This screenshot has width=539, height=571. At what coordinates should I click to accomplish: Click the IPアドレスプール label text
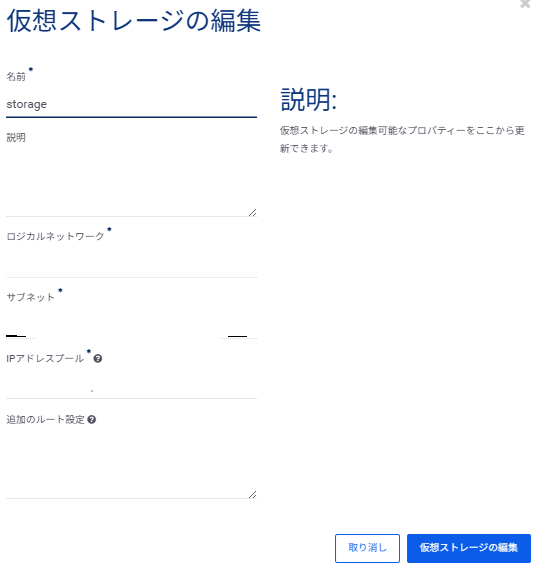(x=45, y=359)
